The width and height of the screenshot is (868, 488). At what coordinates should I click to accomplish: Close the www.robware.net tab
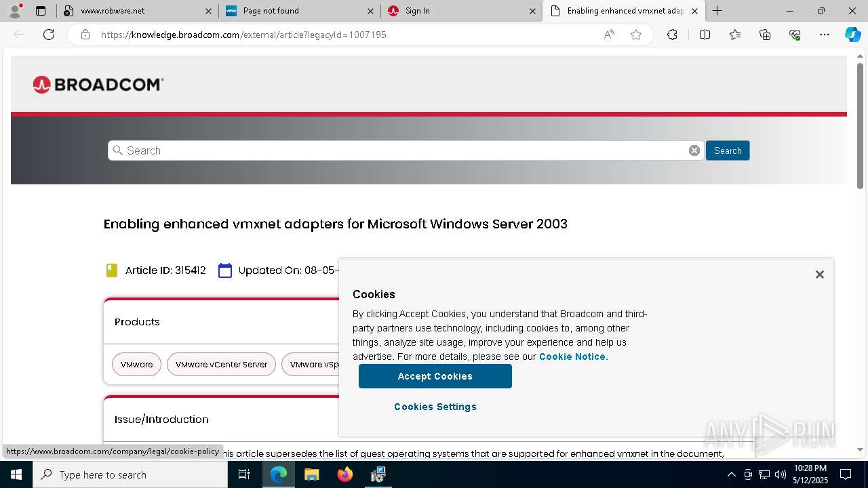tap(209, 11)
